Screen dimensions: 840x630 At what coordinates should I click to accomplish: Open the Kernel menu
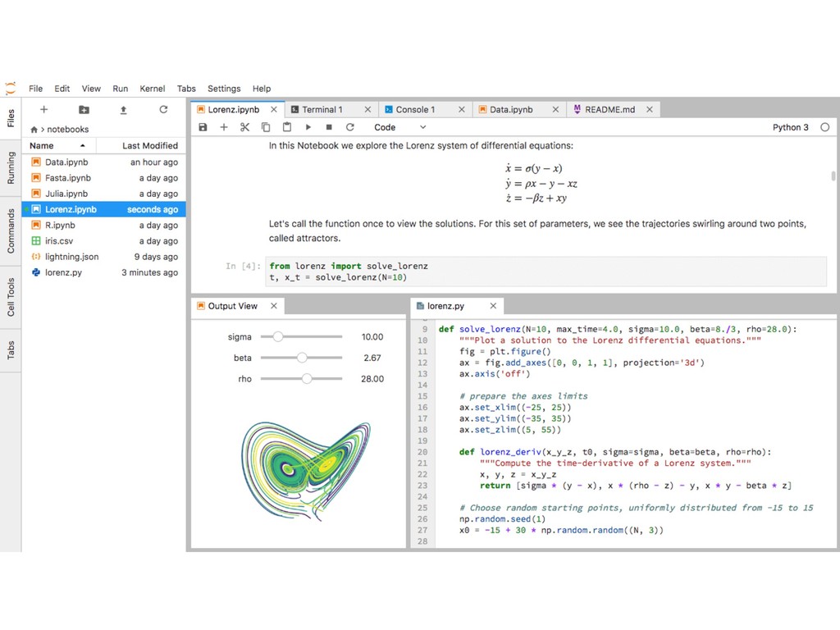152,89
